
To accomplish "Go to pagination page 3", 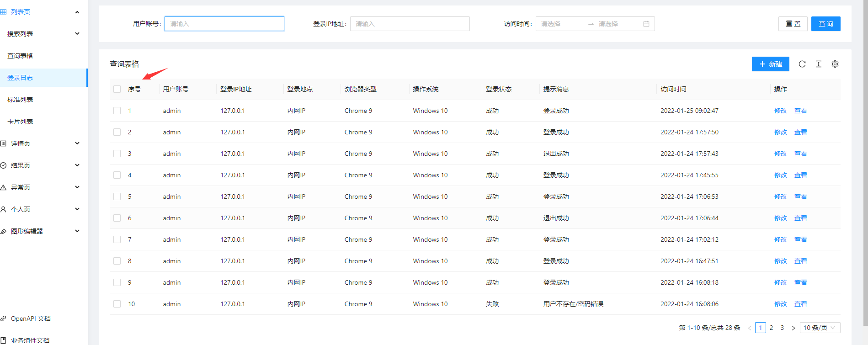I will click(783, 328).
